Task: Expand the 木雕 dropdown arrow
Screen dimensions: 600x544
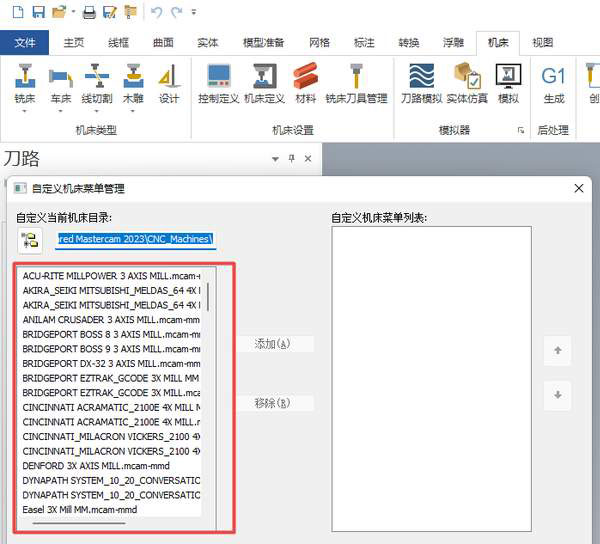Action: coord(133,111)
